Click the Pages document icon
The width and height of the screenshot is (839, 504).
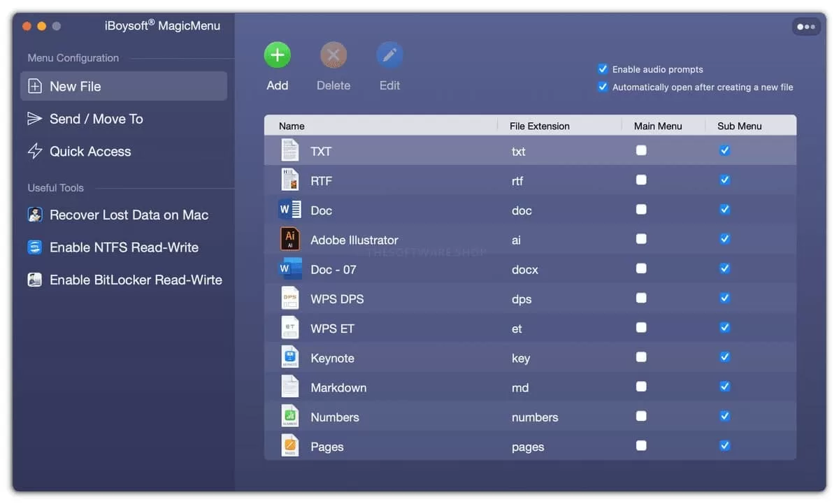[289, 446]
